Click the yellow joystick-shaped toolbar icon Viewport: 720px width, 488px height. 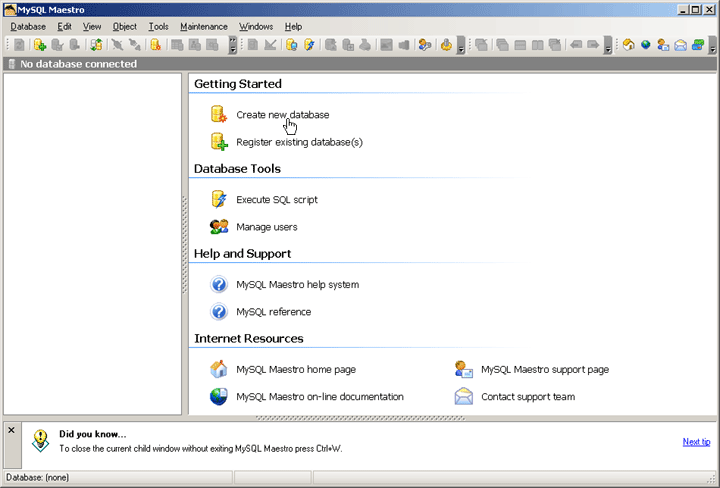point(446,45)
